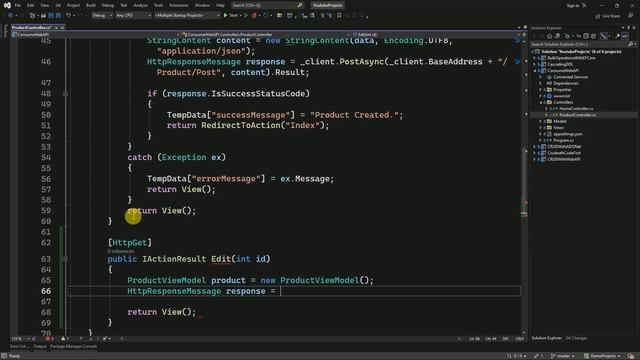Open the ProductController type navigation dropdown
Viewport: 640px width, 360px height.
pos(265,35)
